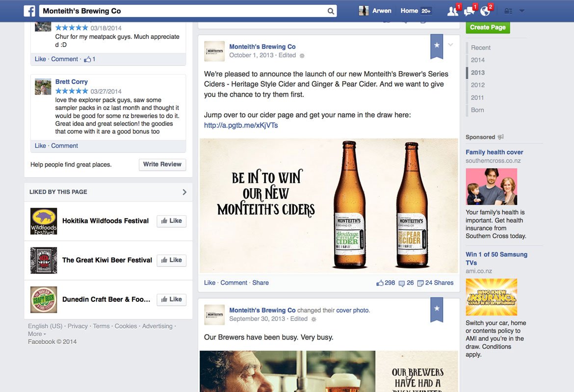The image size is (574, 392).
Task: Click the green Create Page button
Action: [x=488, y=27]
